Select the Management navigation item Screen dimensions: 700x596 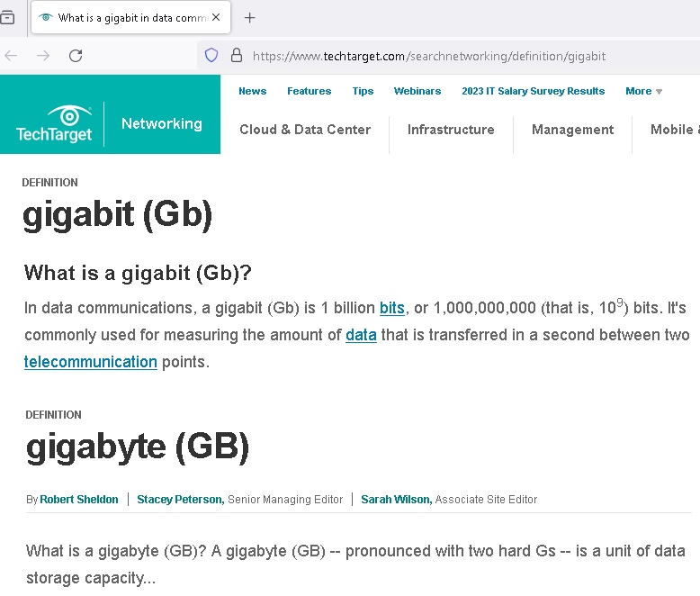click(572, 130)
